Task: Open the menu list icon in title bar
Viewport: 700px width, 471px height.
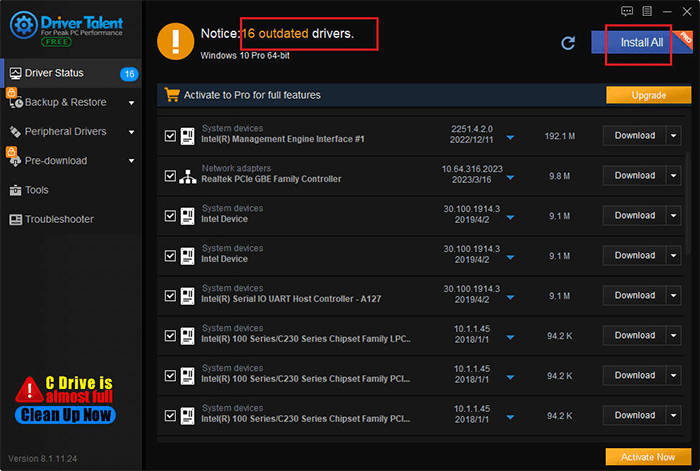Action: pyautogui.click(x=647, y=11)
